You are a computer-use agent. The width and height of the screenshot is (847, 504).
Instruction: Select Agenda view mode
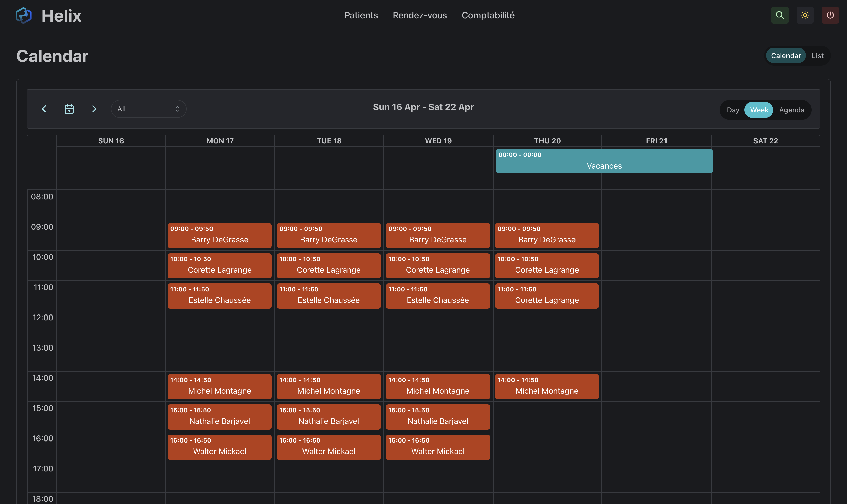coord(791,110)
